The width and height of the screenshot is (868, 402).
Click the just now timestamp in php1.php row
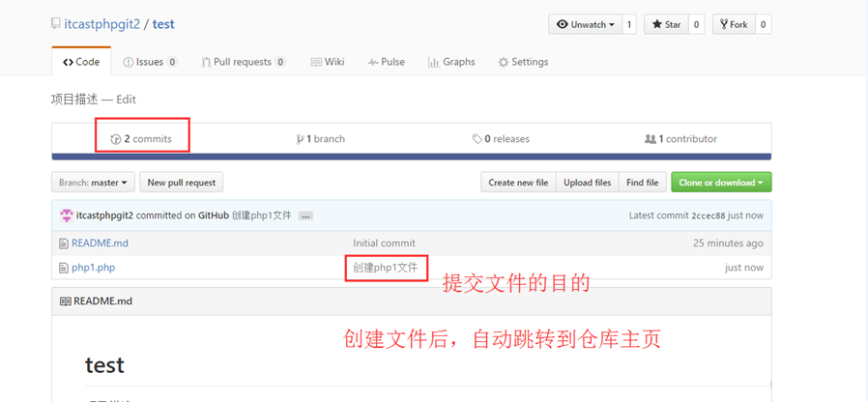(x=744, y=268)
